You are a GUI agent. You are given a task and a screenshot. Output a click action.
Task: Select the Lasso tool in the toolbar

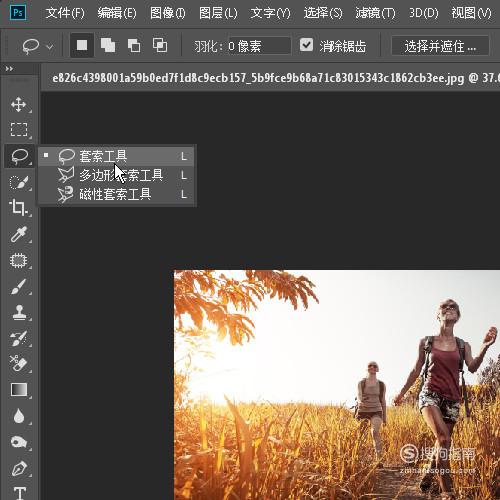[x=19, y=156]
